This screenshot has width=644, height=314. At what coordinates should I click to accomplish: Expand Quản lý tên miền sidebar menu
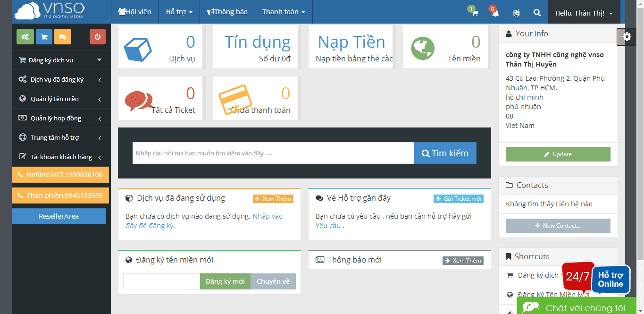point(61,99)
